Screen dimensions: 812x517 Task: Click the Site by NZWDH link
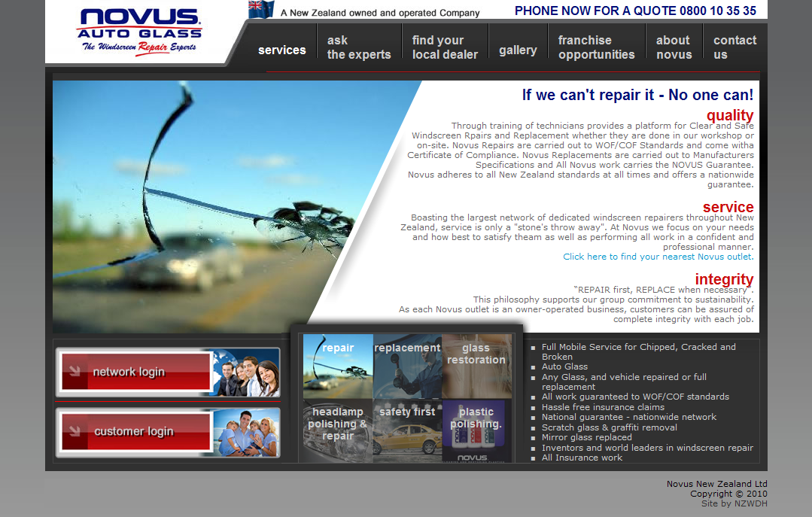pos(734,503)
